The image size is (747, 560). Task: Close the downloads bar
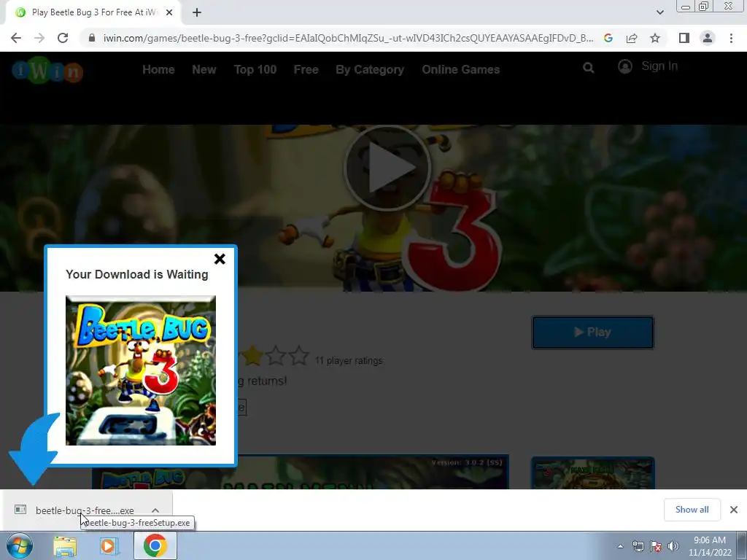(734, 510)
